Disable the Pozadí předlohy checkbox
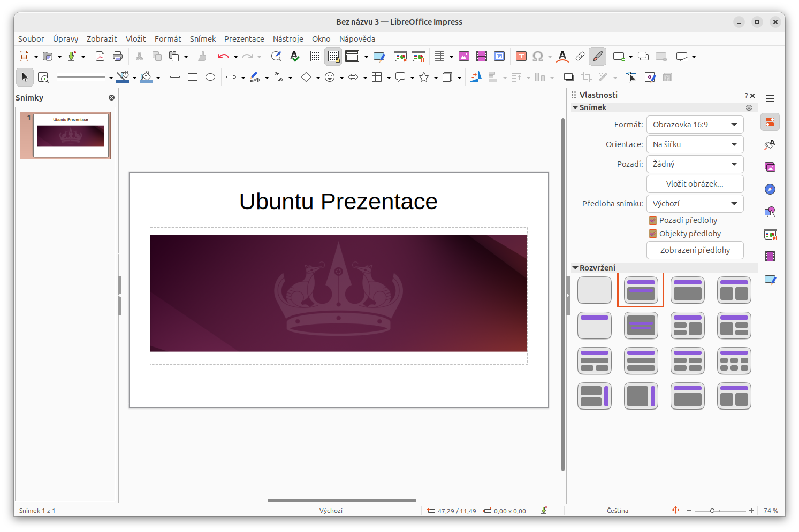The width and height of the screenshot is (799, 532). (652, 220)
